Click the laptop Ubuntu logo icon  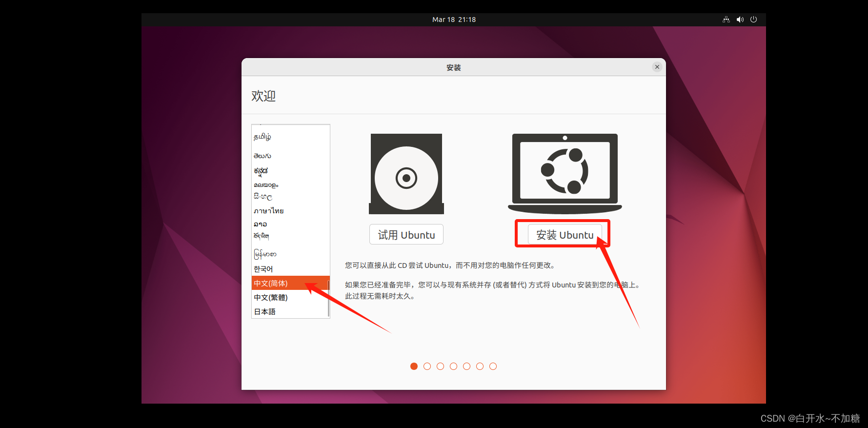(565, 174)
